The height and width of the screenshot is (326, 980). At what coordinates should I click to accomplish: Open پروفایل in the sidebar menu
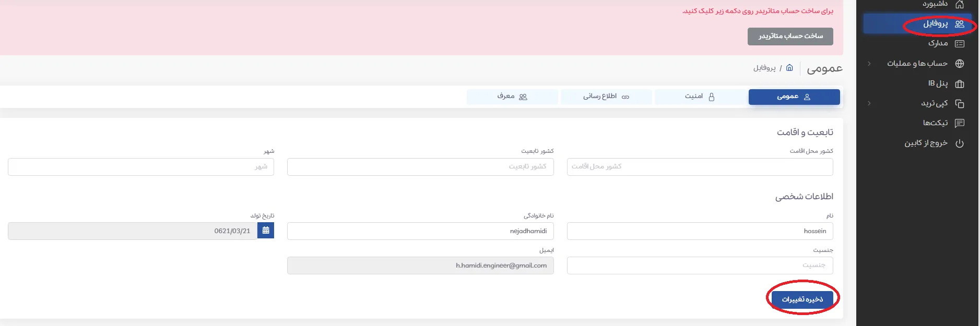coord(917,24)
